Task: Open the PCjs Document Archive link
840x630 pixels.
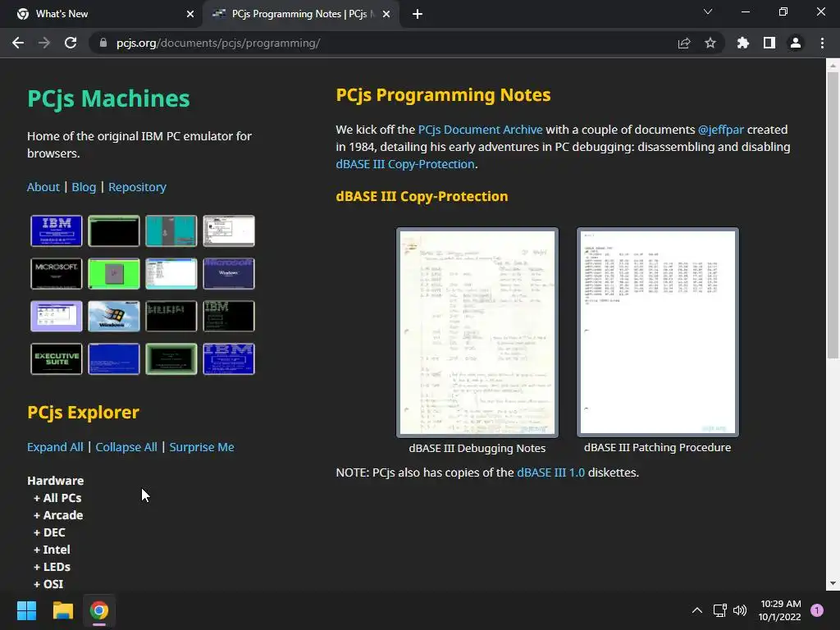Action: click(480, 130)
